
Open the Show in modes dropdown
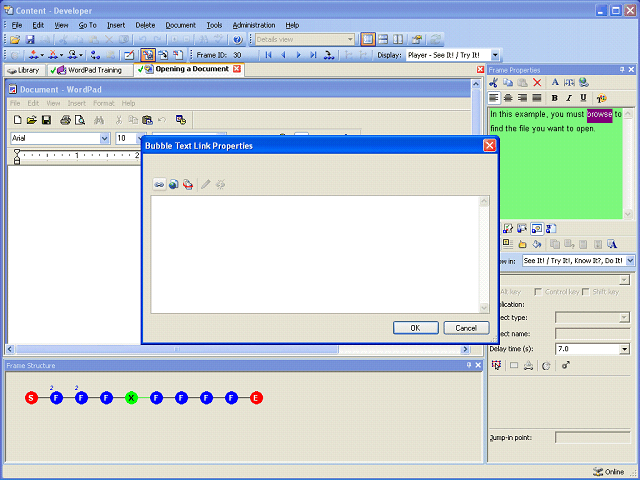click(630, 260)
